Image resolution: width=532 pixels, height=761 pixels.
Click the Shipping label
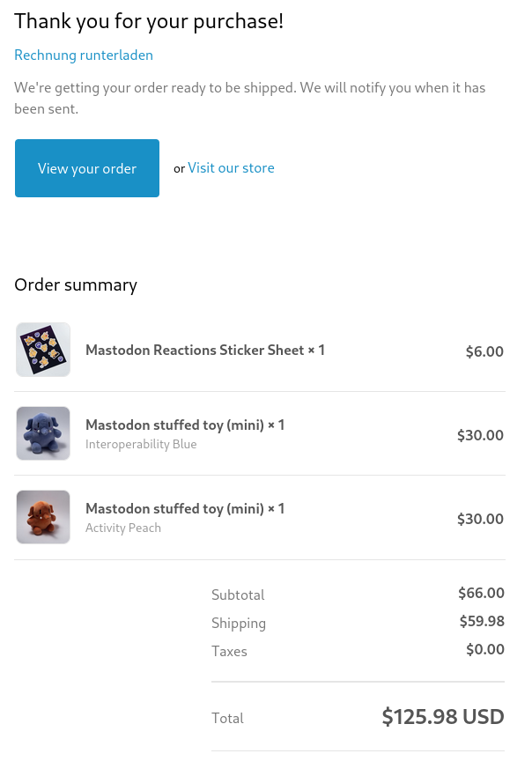(x=239, y=624)
